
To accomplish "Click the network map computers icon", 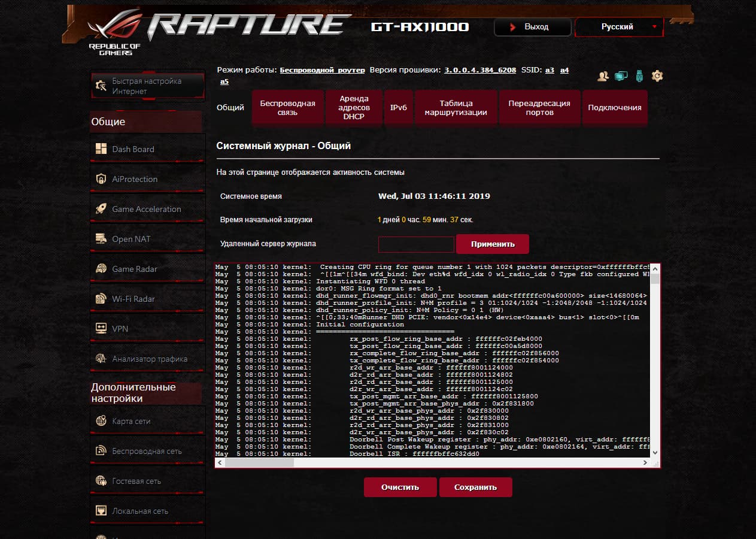I will pos(621,76).
